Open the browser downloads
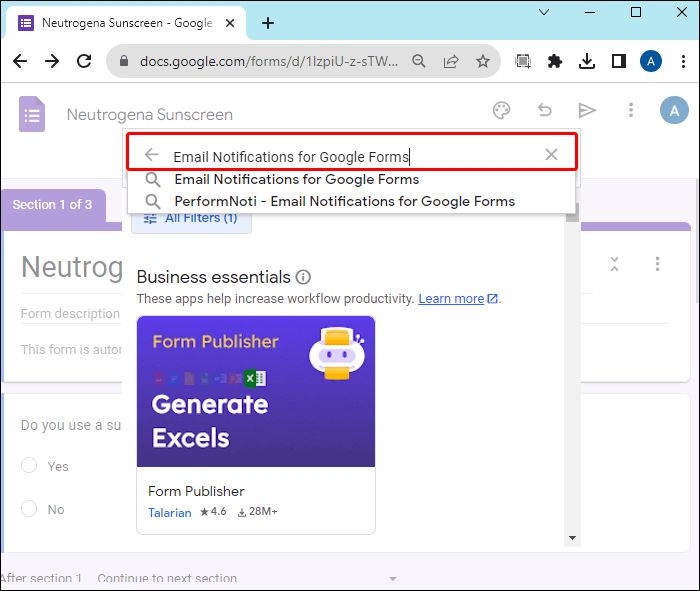 click(587, 61)
